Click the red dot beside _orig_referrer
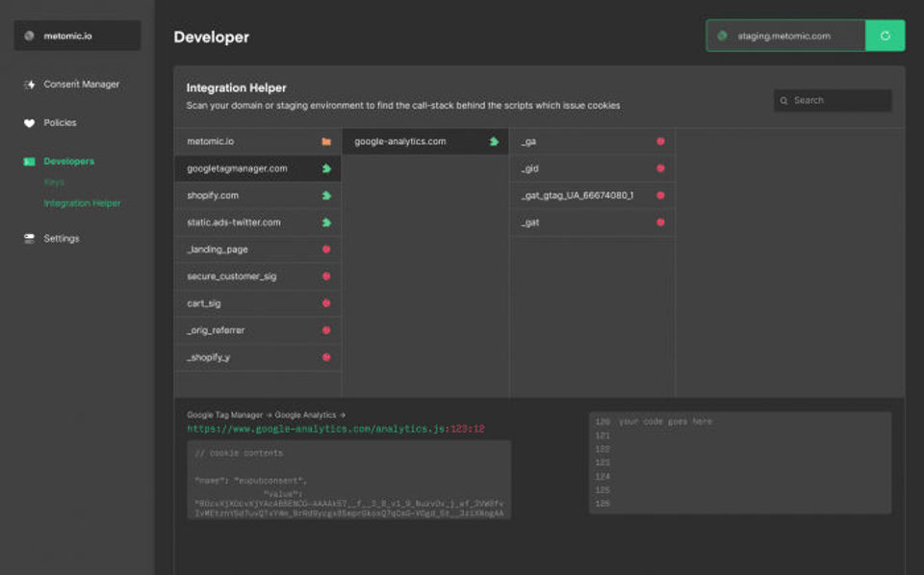 pyautogui.click(x=326, y=330)
